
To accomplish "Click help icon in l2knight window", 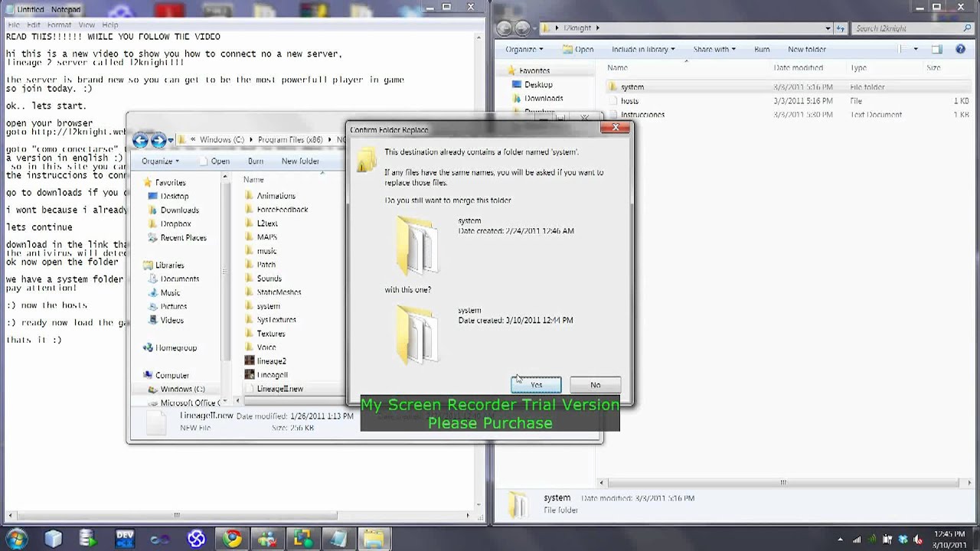I will tap(960, 49).
